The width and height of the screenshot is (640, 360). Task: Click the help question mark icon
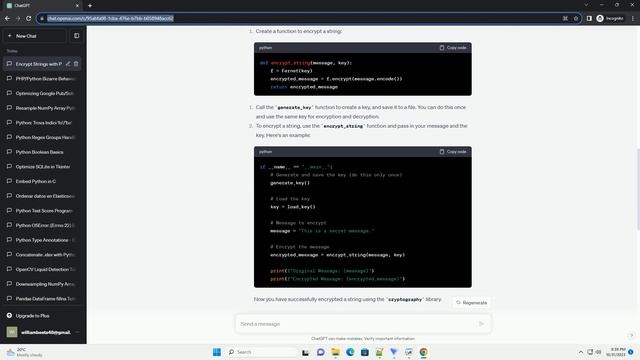631,335
